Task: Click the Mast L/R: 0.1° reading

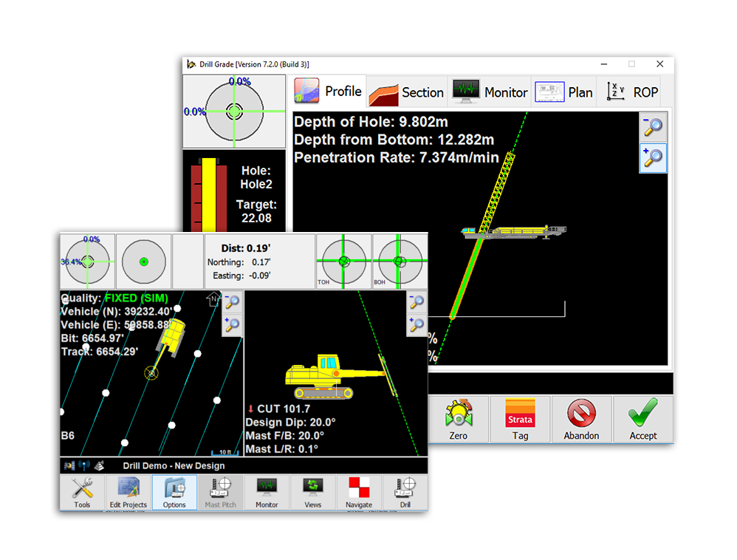Action: click(282, 449)
